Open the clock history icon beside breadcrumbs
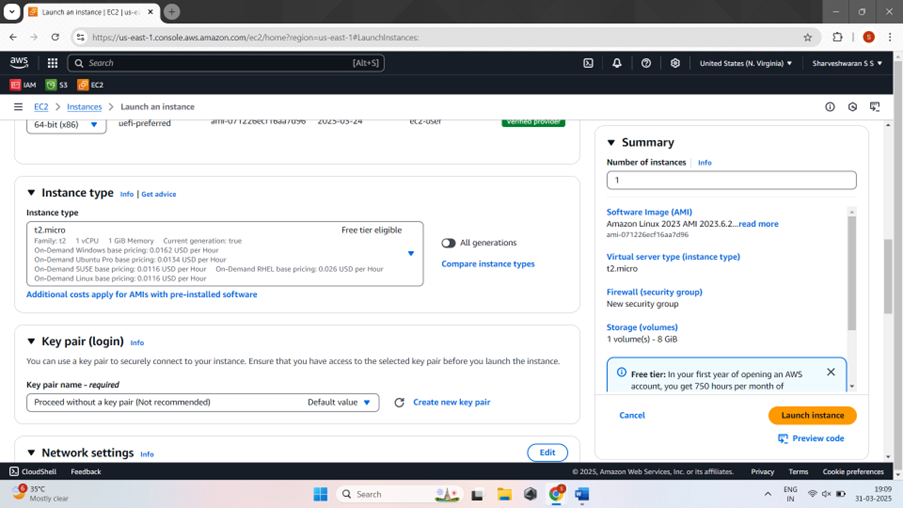 pyautogui.click(x=852, y=107)
